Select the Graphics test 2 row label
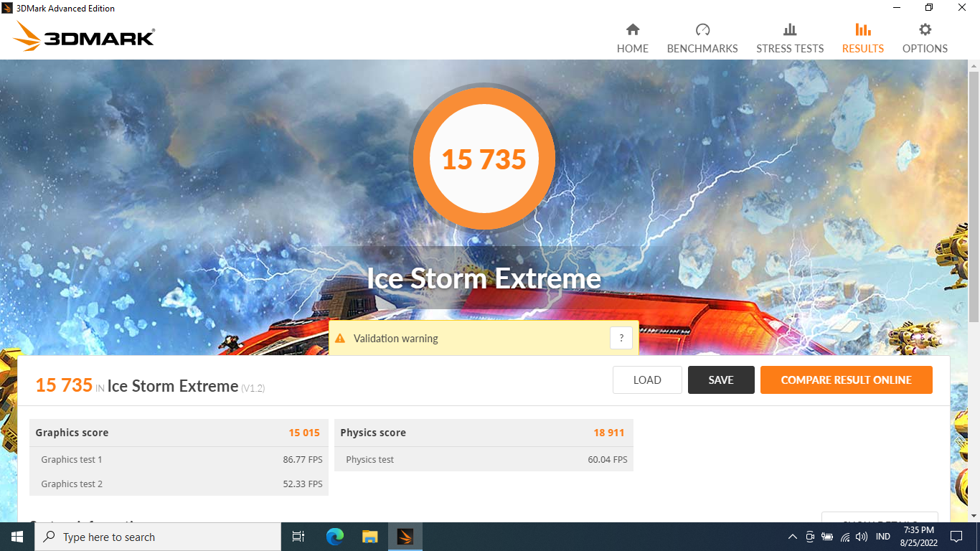The height and width of the screenshot is (551, 980). tap(72, 484)
